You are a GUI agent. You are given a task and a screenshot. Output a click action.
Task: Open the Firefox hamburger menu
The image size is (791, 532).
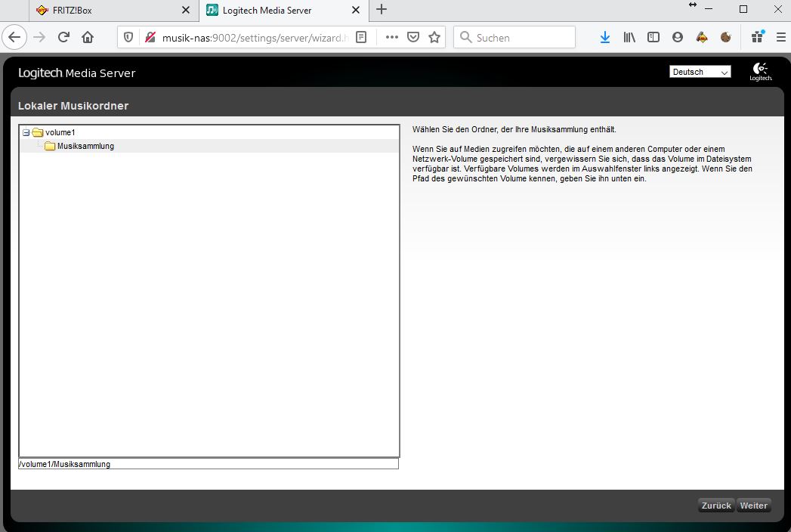[x=781, y=37]
